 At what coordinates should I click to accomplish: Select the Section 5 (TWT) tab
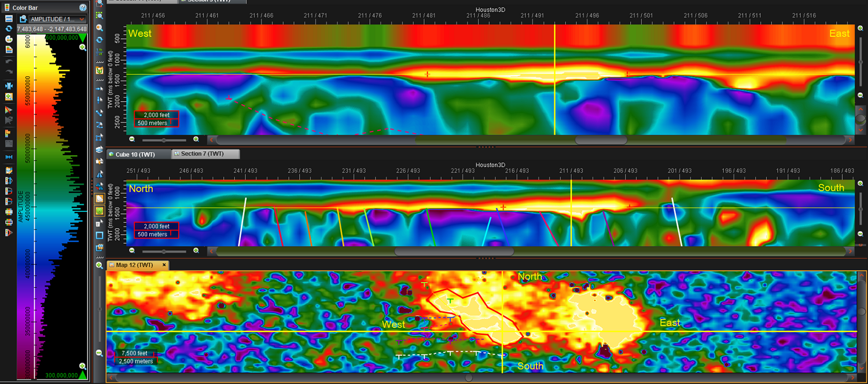[212, 1]
